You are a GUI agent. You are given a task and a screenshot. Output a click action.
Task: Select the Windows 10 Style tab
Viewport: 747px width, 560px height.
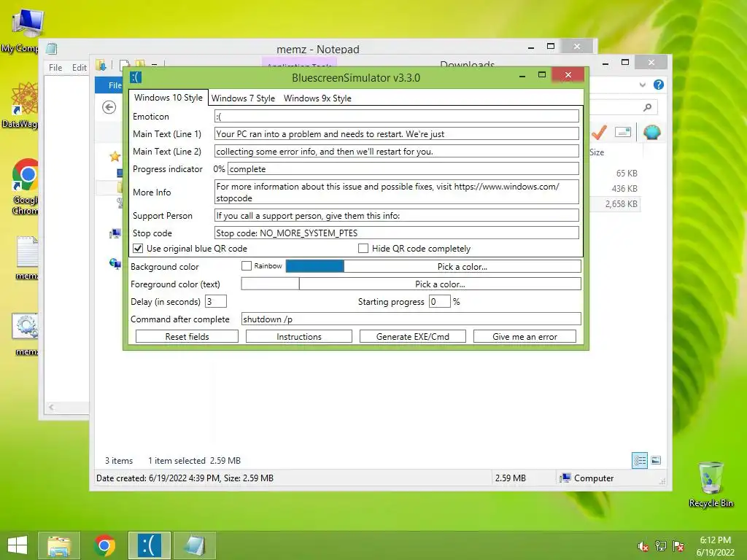pos(169,97)
